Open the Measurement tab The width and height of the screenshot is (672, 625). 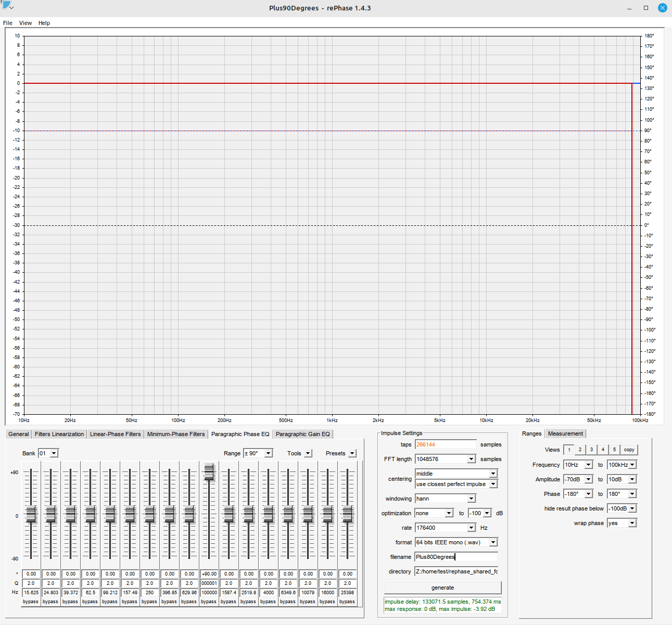pyautogui.click(x=566, y=433)
